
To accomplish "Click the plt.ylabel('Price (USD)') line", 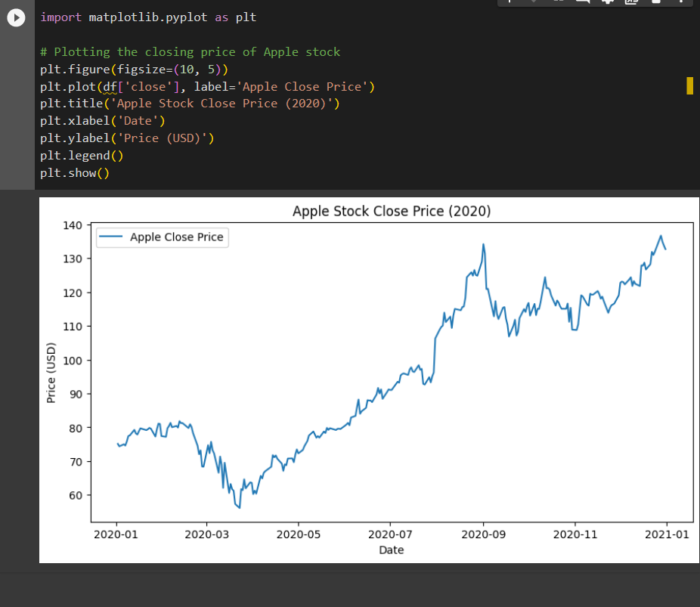I will click(127, 138).
